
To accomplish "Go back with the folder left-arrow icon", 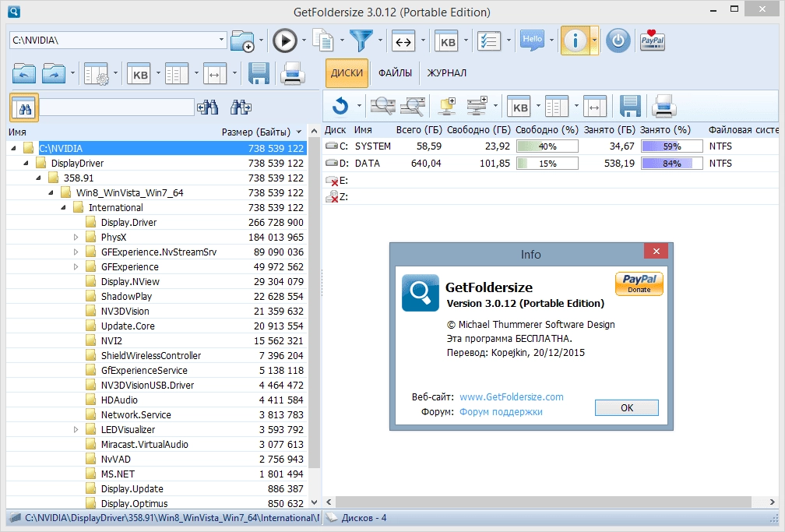I will tap(23, 74).
